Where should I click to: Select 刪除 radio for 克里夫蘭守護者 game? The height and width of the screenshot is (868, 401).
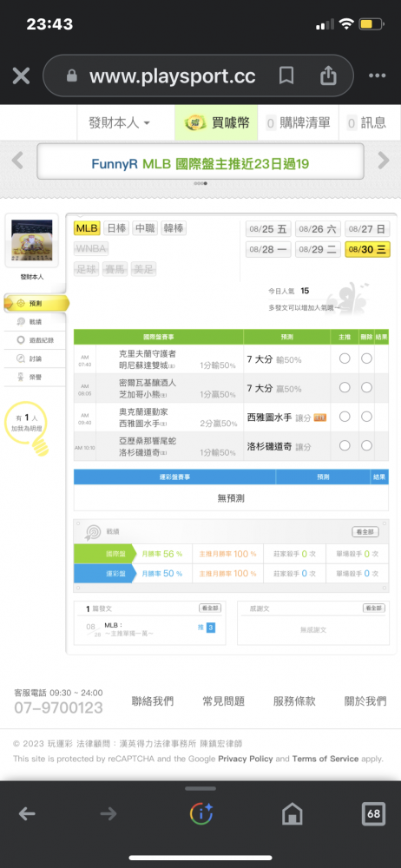point(366,358)
